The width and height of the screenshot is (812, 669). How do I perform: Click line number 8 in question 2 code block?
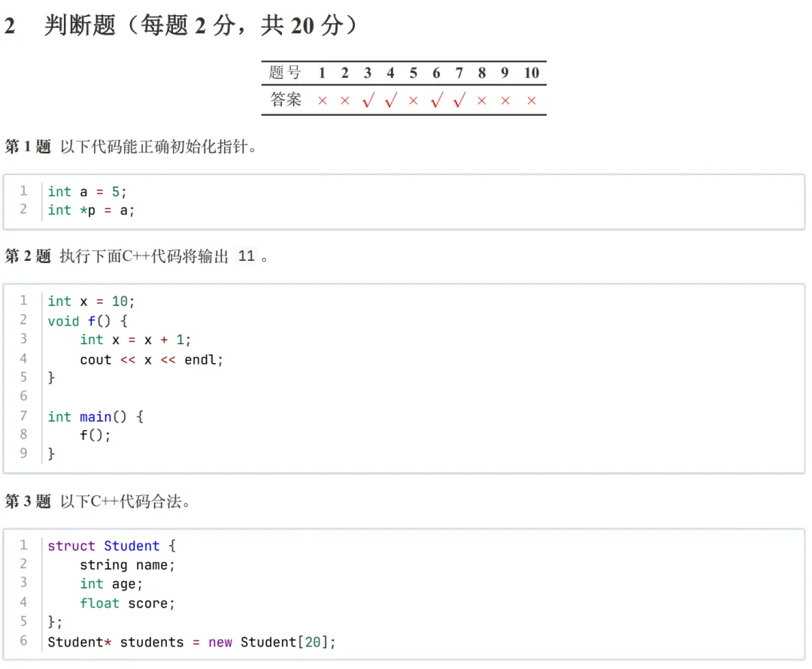23,434
